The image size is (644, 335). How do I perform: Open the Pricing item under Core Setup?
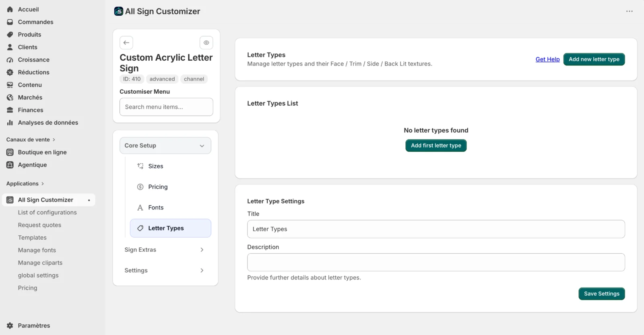171,187
